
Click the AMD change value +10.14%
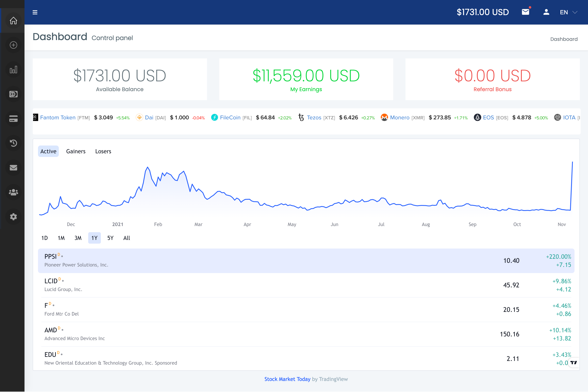pyautogui.click(x=560, y=330)
